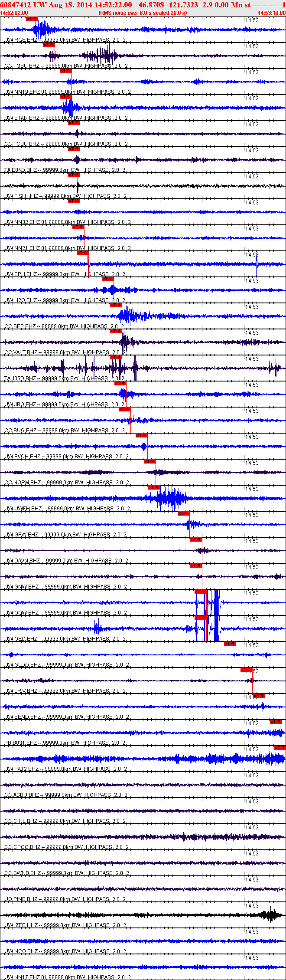Select the red pick marker on NN32 trace
286x980 pixels.
click(74, 201)
